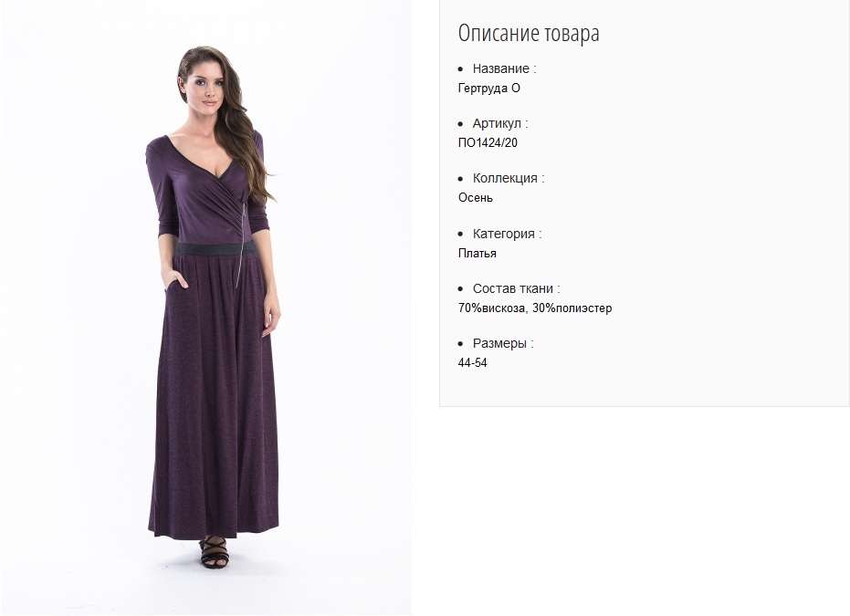Click the size range '44-54'
The height and width of the screenshot is (616, 850).
473,362
